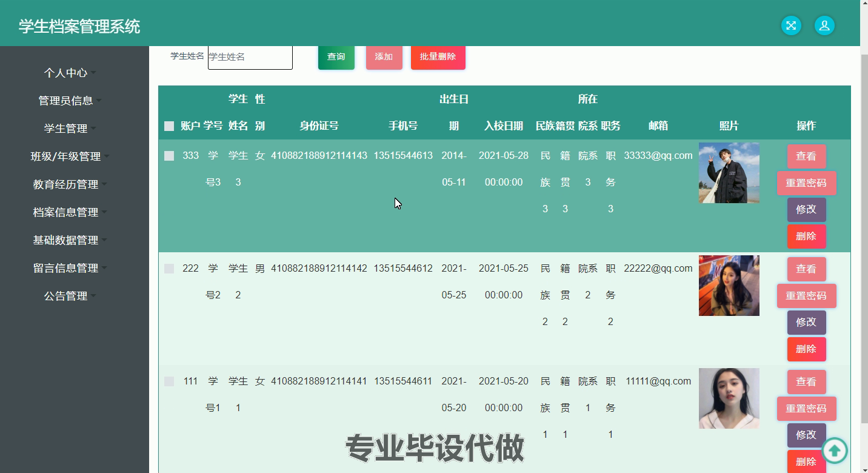This screenshot has height=473, width=868.
Task: Click the 照片 column header
Action: (729, 126)
